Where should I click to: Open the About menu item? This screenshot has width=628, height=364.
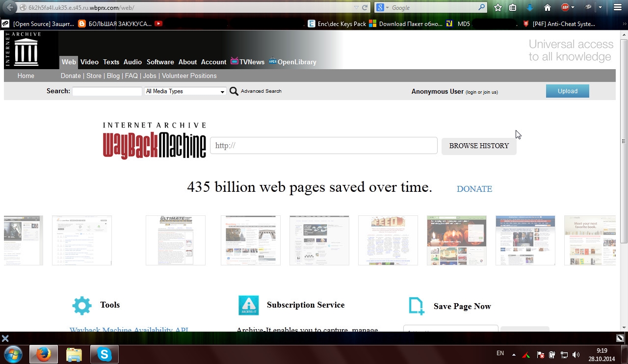(187, 62)
